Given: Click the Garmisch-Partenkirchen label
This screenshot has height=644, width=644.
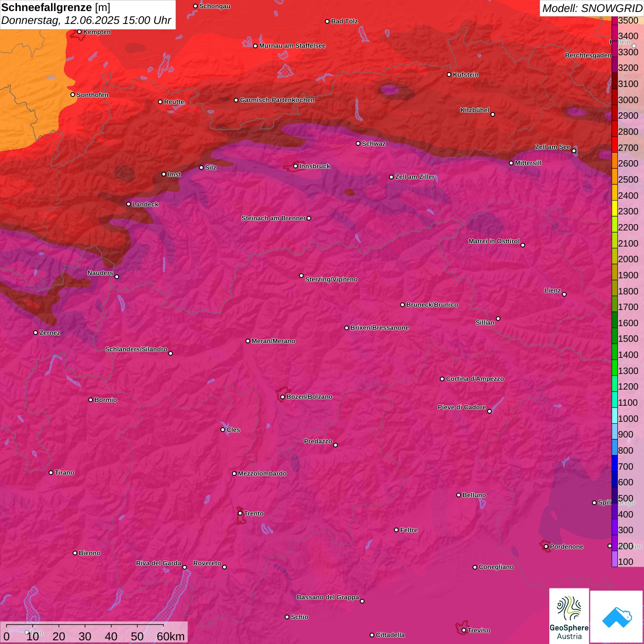Looking at the screenshot, I should point(277,100).
